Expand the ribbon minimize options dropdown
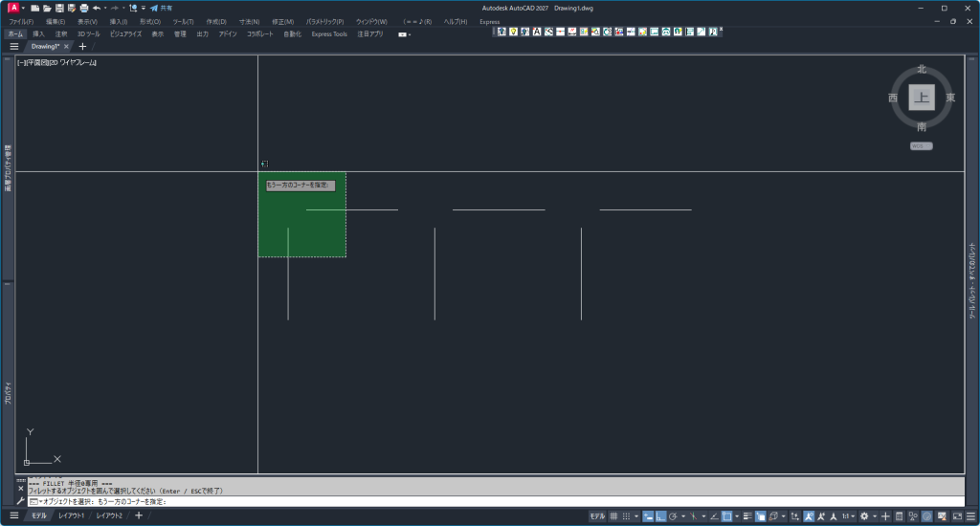 [403, 34]
